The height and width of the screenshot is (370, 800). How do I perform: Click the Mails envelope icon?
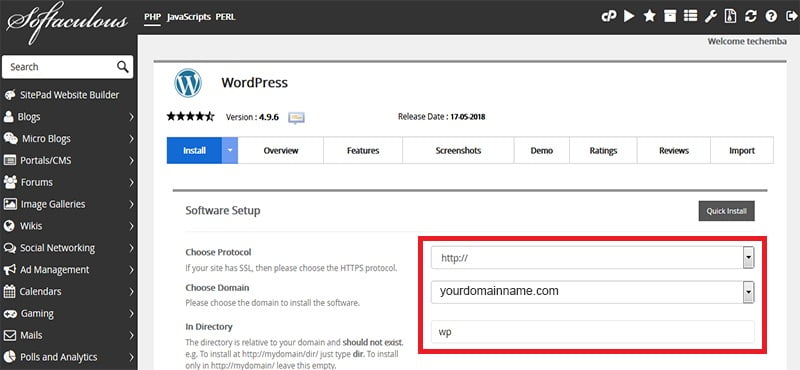tap(10, 335)
